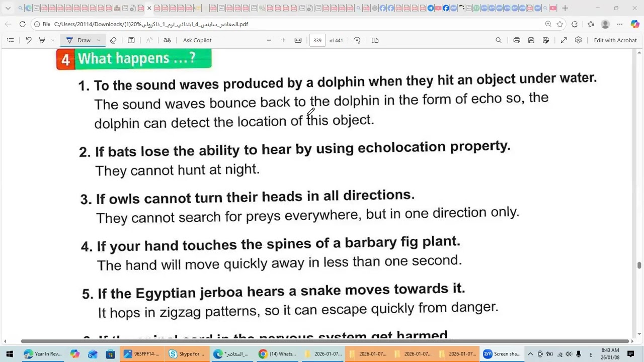Open volume control in system tray
The height and width of the screenshot is (362, 644).
pos(569,354)
